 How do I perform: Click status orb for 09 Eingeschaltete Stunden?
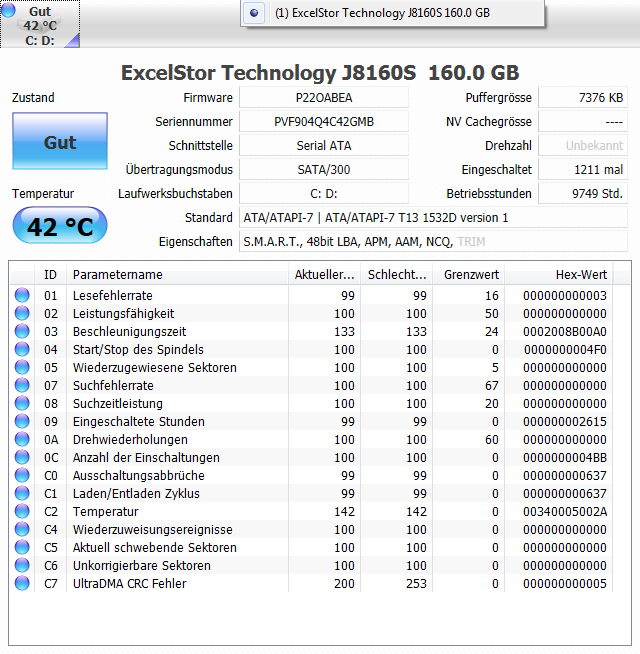point(22,421)
